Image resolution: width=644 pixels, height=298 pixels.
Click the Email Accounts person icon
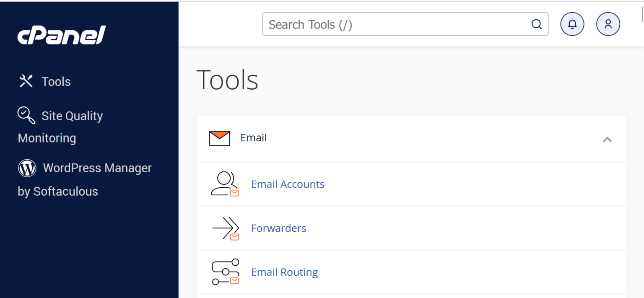point(225,184)
